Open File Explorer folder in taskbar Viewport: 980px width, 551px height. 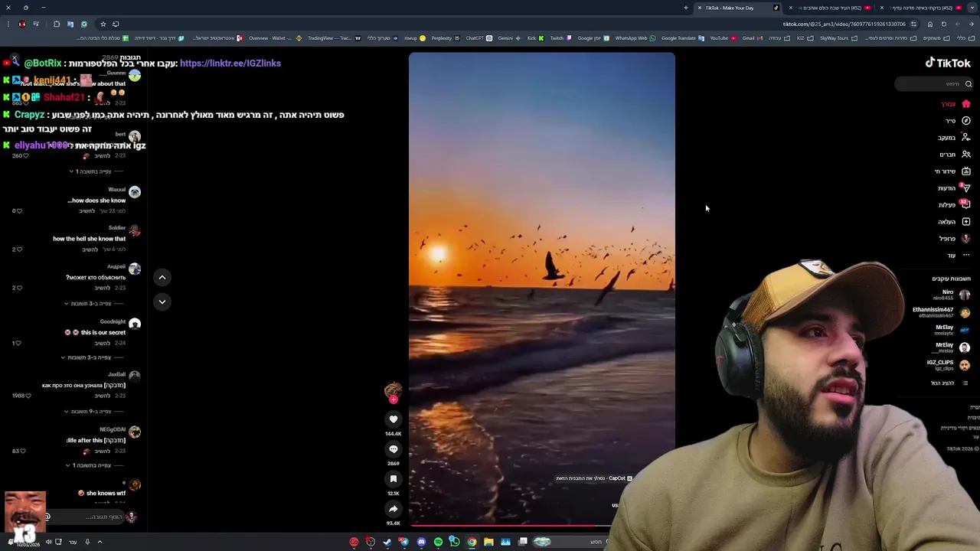click(x=488, y=542)
